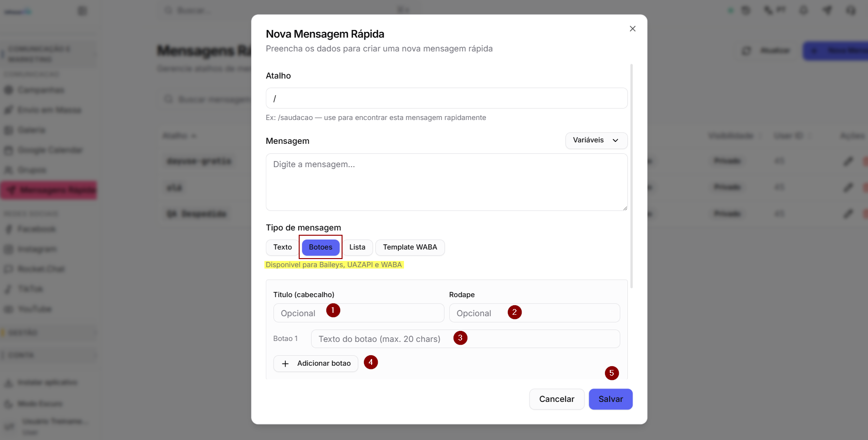
Task: Click the pencil edit icon in the first row
Action: coord(848,161)
